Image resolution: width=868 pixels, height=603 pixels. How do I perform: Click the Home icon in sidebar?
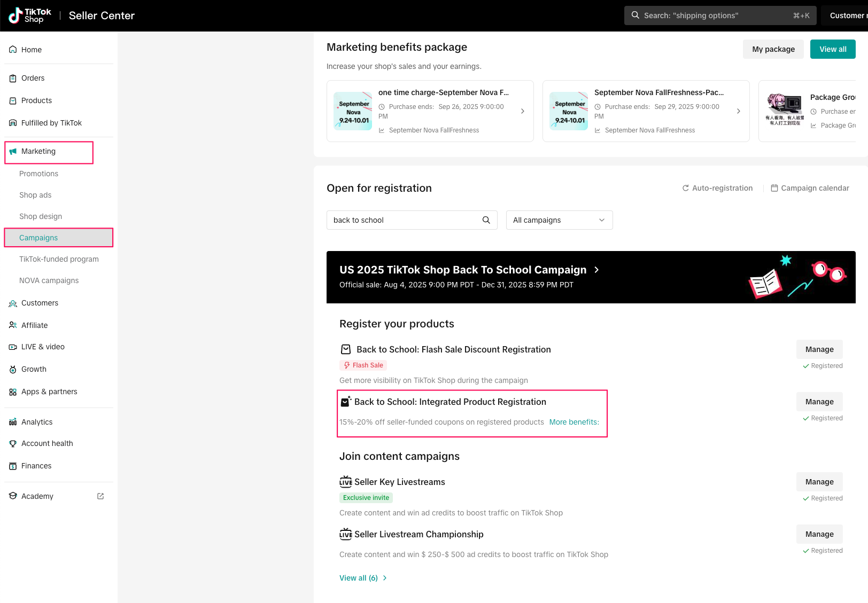click(13, 50)
